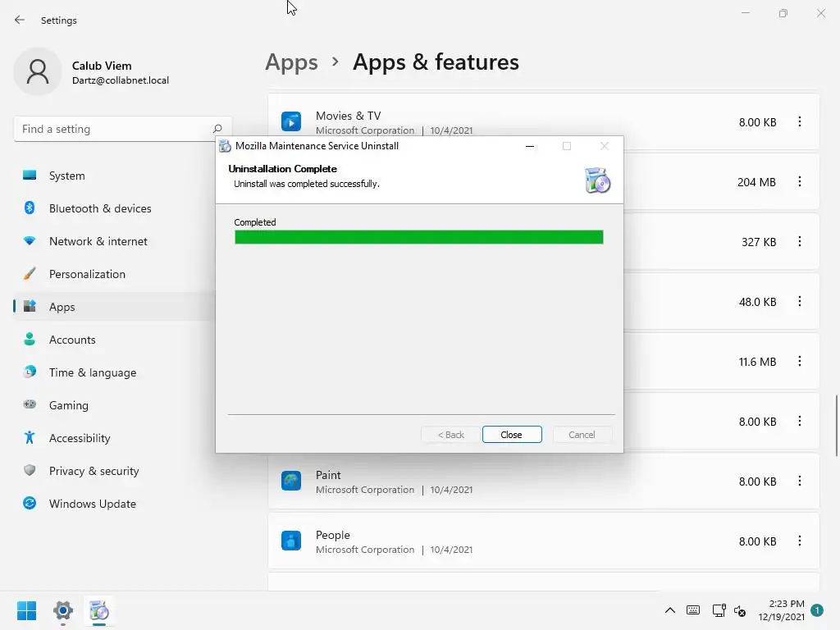Open more options for the 48.0 KB app
The image size is (840, 630).
pyautogui.click(x=799, y=302)
